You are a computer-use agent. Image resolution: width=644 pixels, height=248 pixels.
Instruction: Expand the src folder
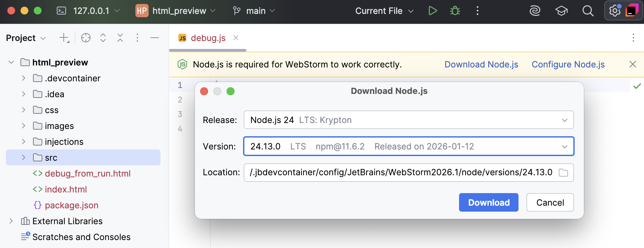pyautogui.click(x=23, y=158)
